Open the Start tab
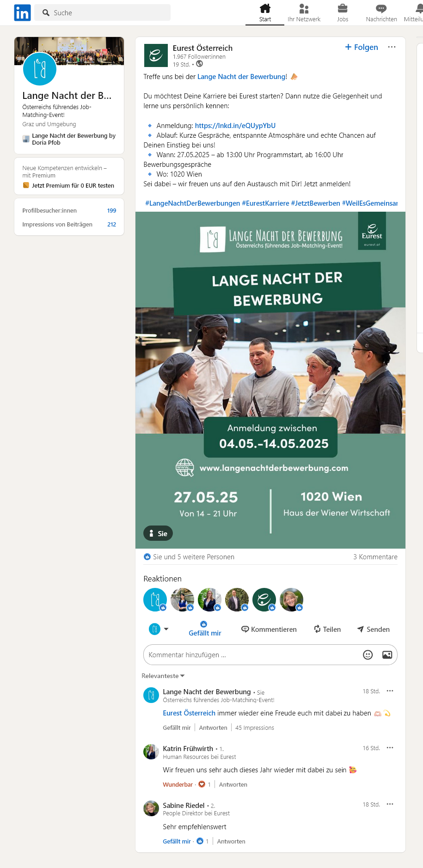 (x=265, y=13)
